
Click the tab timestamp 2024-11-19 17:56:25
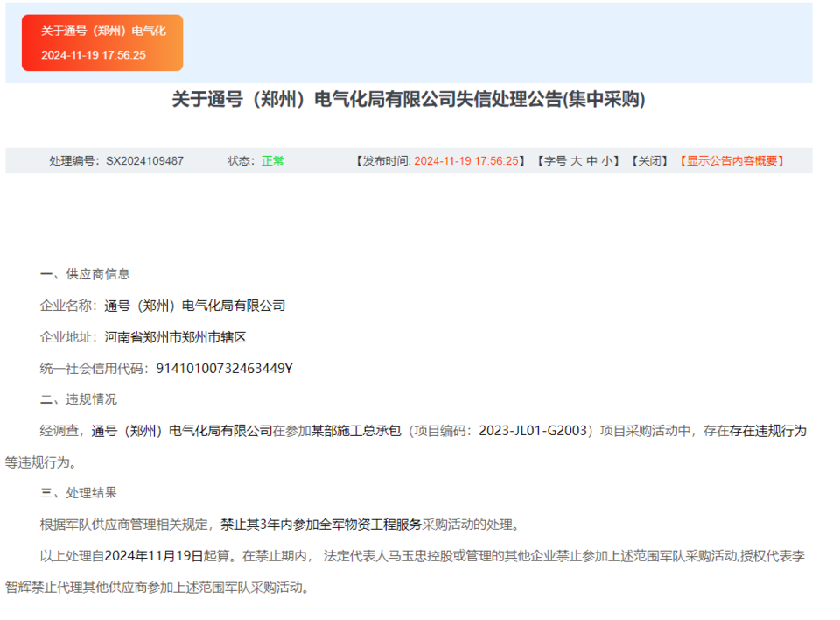[94, 55]
